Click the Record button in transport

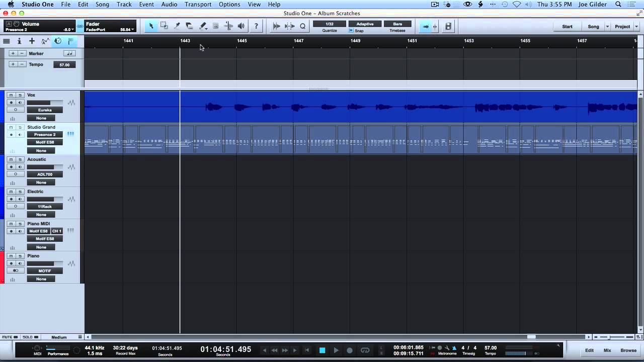click(x=350, y=350)
